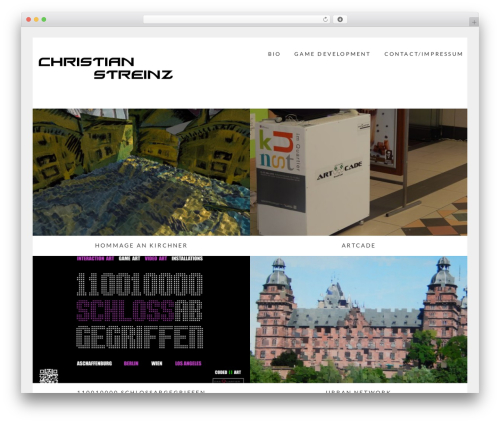
Task: Open a new tab with plus button
Action: click(474, 22)
